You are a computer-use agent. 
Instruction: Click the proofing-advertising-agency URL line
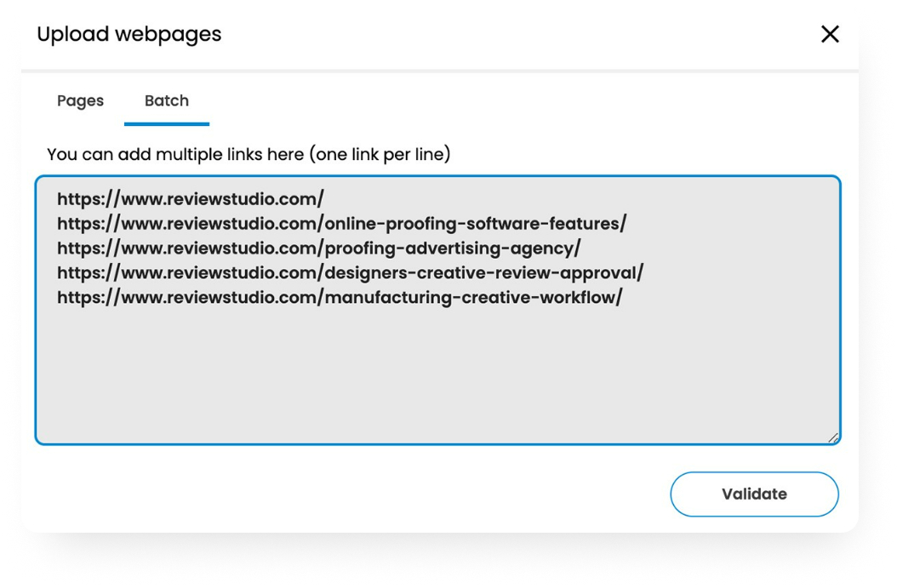click(316, 248)
